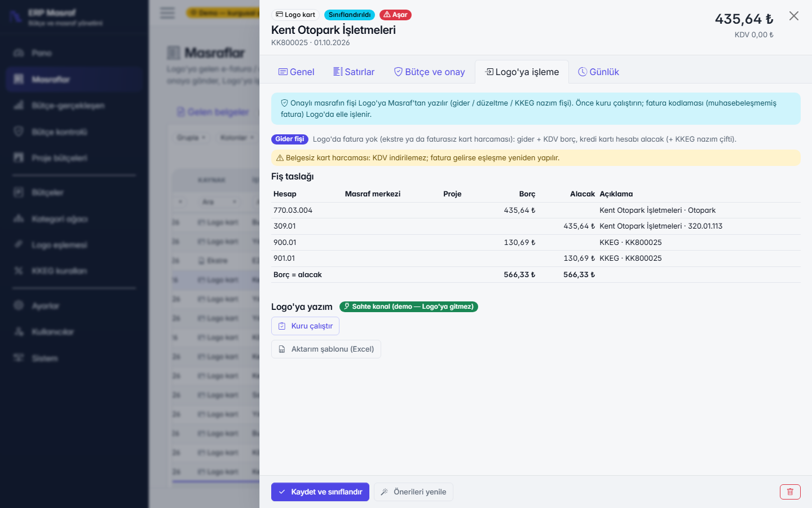Select account code 901.01
This screenshot has height=508, width=812.
point(284,258)
